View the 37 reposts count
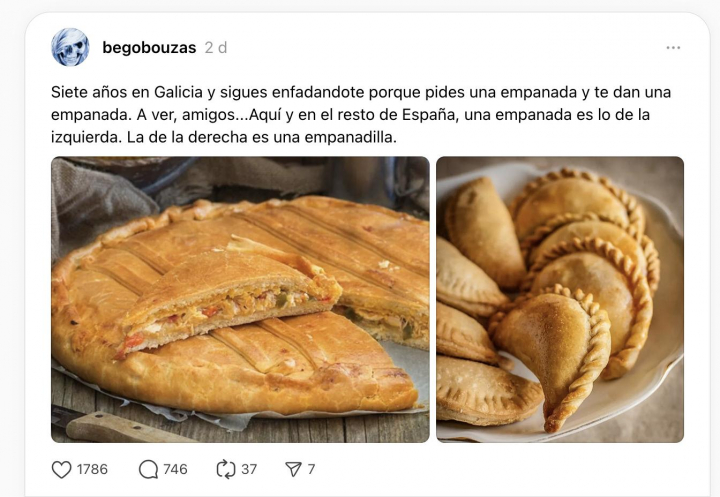The image size is (720, 497). pos(249,469)
